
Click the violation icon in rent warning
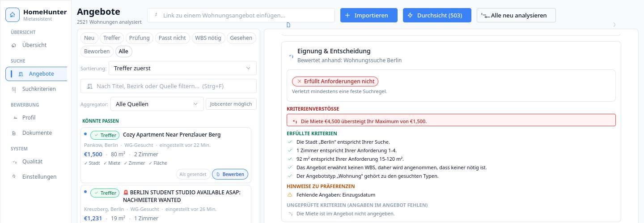coord(294,121)
